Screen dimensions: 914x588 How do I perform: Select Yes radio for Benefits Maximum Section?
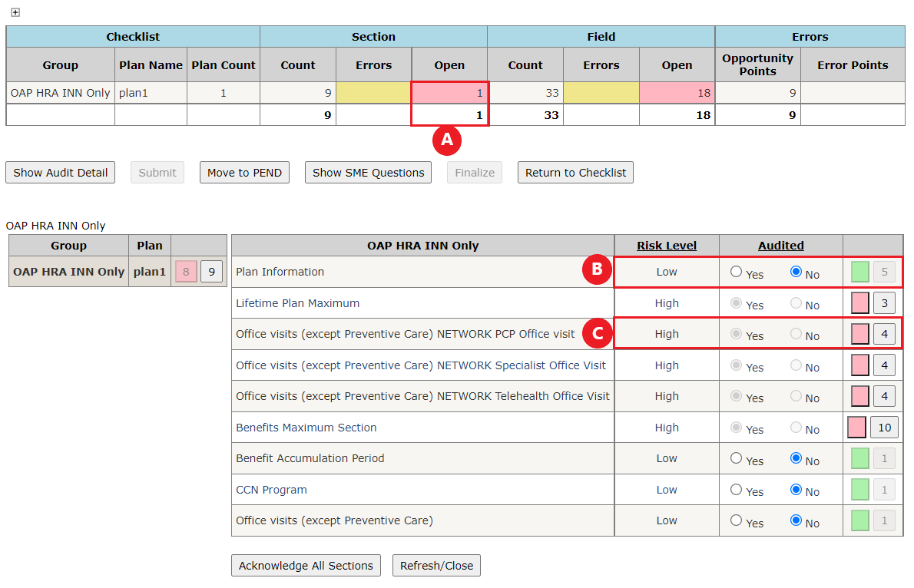737,427
